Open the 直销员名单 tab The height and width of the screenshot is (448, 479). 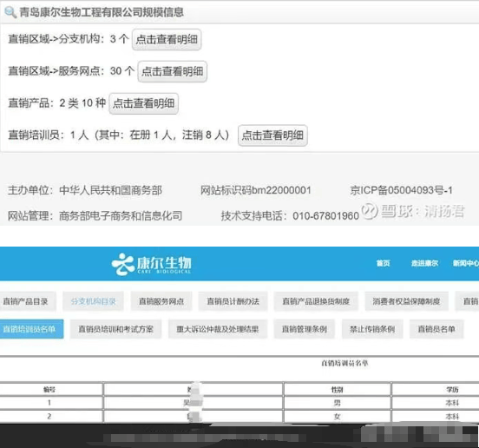pyautogui.click(x=436, y=329)
